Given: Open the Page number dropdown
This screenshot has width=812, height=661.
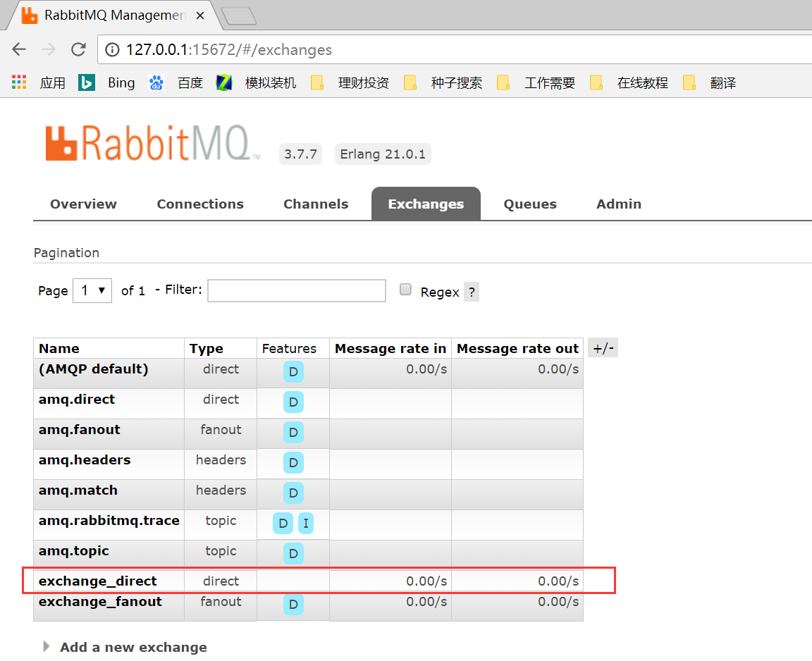Looking at the screenshot, I should pyautogui.click(x=92, y=290).
